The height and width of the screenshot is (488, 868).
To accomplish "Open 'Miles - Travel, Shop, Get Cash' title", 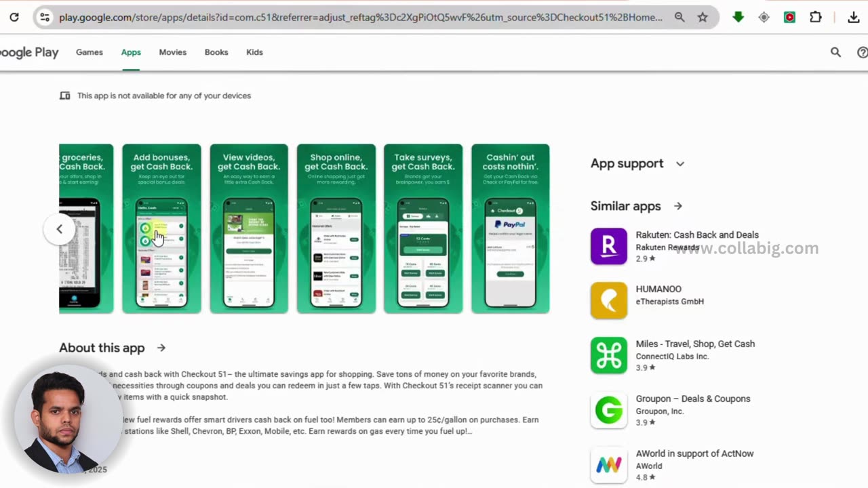I will coord(695,344).
